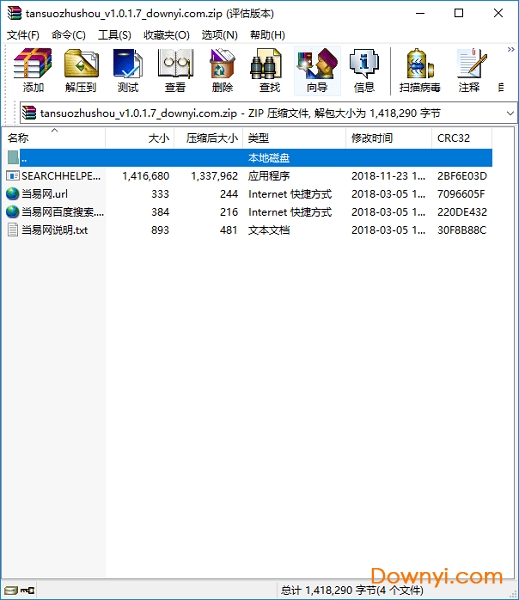Click the SEARCHHELPE application file icon

point(13,176)
